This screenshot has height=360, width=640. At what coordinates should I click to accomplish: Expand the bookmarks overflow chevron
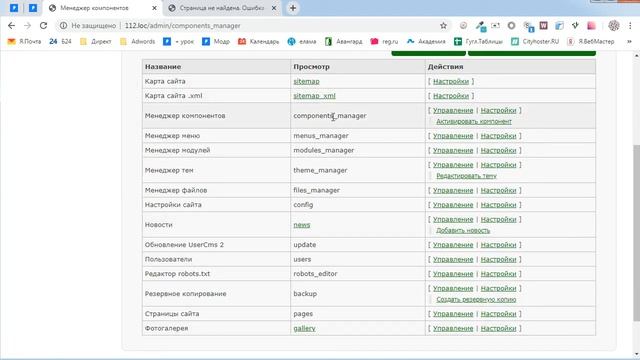click(x=629, y=41)
